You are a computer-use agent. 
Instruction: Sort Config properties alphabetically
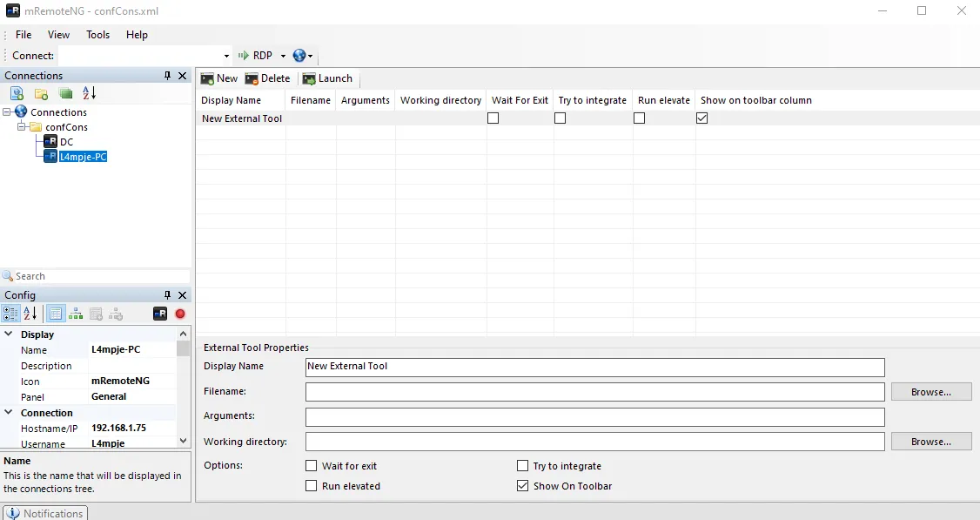pos(30,314)
